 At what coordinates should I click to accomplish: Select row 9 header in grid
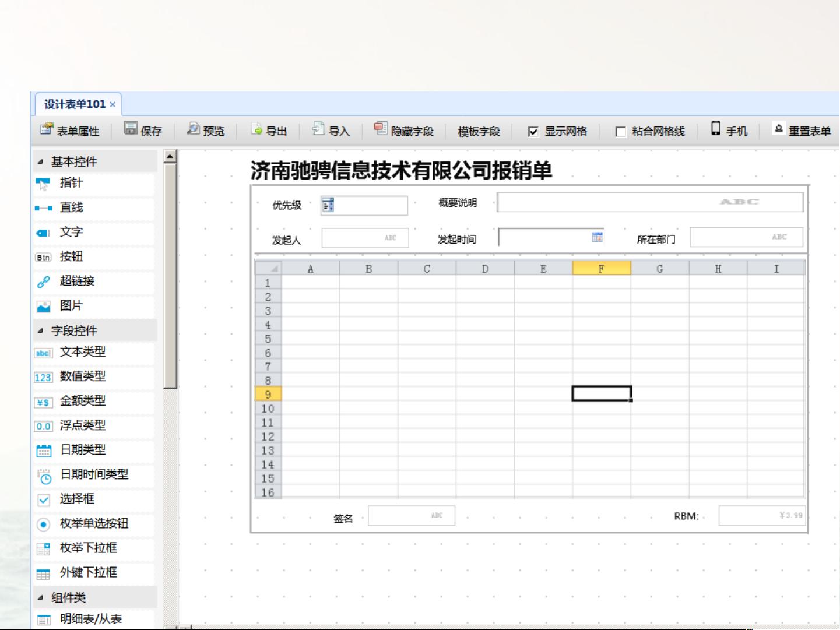[268, 394]
